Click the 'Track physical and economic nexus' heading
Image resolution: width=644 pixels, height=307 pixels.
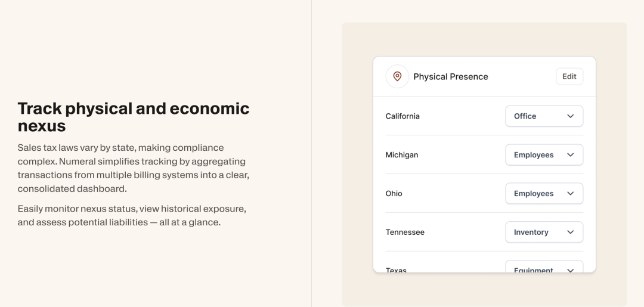134,117
